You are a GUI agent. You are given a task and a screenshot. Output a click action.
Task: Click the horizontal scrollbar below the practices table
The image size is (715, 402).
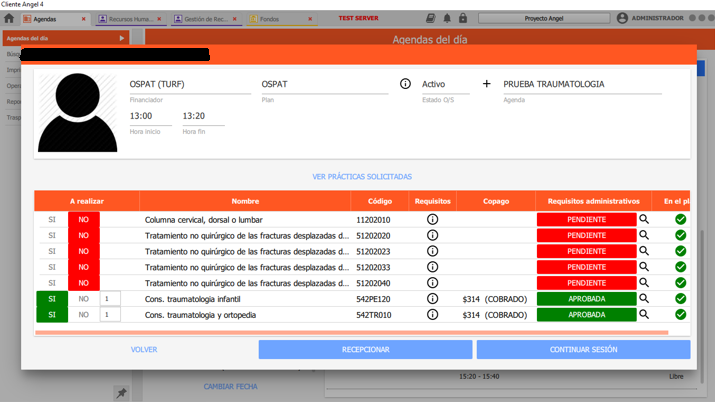[350, 333]
